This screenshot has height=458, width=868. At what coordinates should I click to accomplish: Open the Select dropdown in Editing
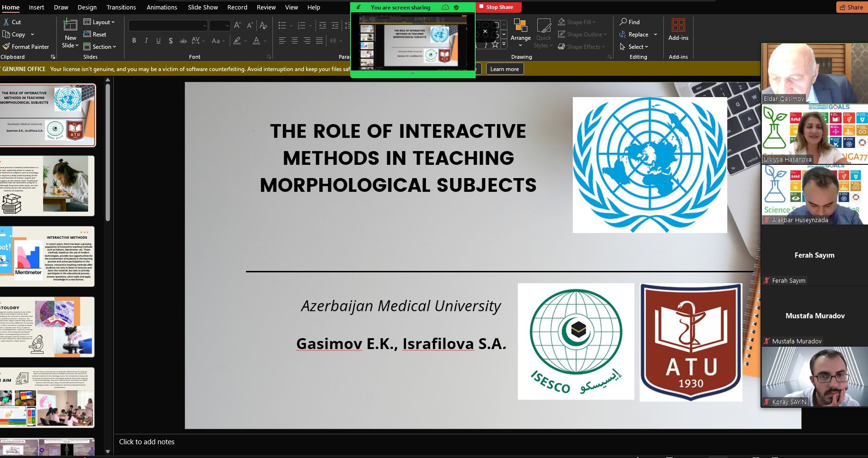coord(634,46)
